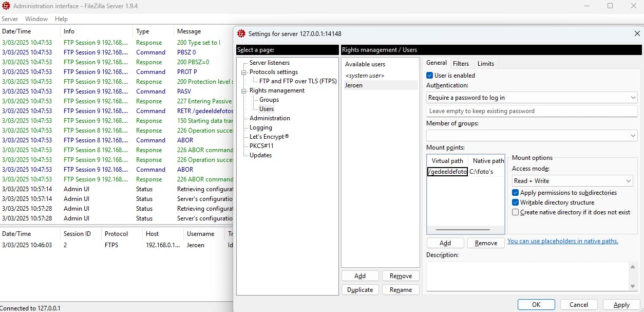This screenshot has width=644, height=312.
Task: Click the log's Date/Time column header
Action: tap(30, 31)
